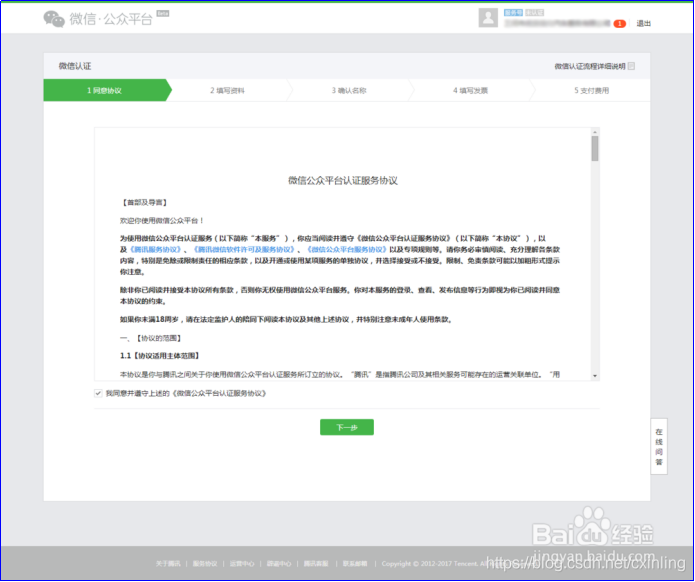This screenshot has width=695, height=582.
Task: Click footer link 服务协议
Action: point(205,563)
